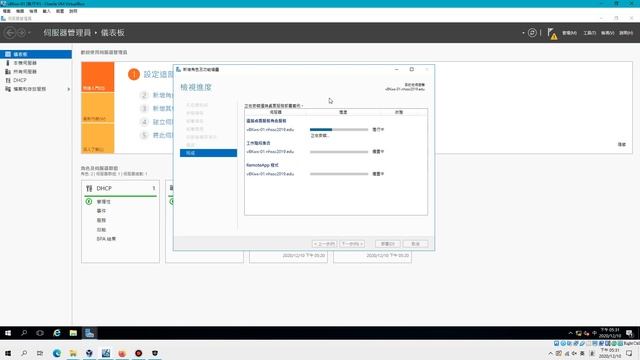Select 本機伺服器 Local Server in sidebar
Viewport: 640px width, 360px height.
pyautogui.click(x=36, y=63)
